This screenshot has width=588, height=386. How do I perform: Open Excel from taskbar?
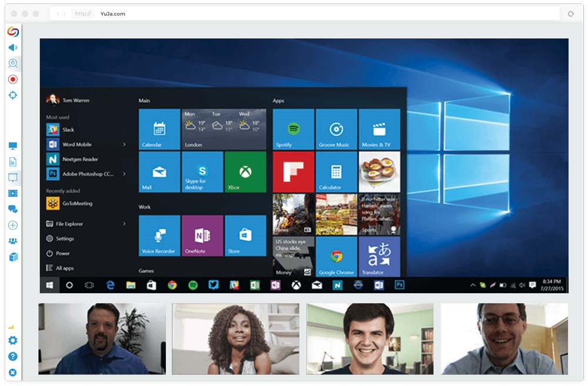pos(255,285)
